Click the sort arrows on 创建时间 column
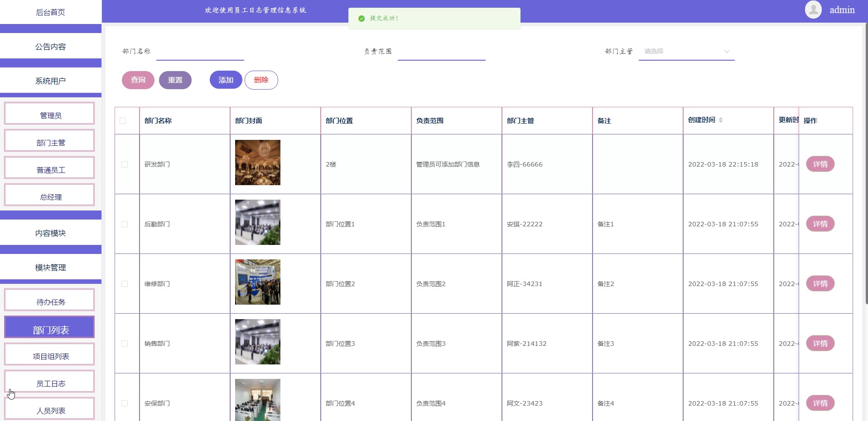 (x=720, y=120)
